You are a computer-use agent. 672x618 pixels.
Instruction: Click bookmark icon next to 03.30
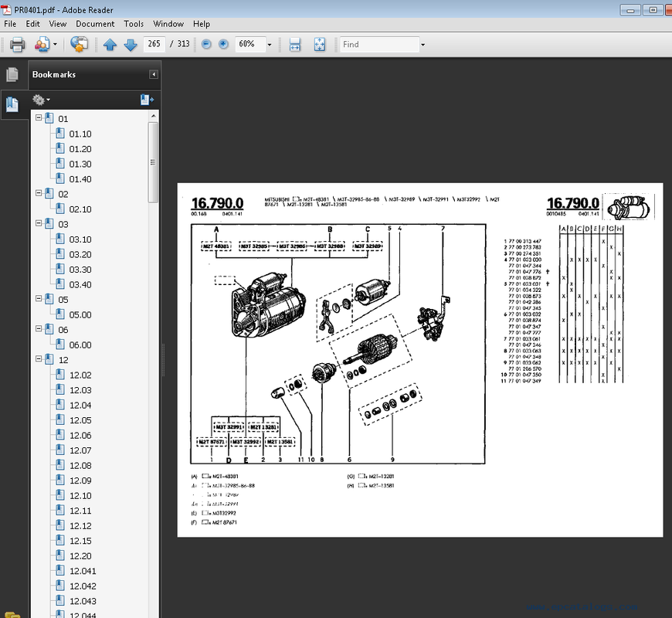click(60, 269)
